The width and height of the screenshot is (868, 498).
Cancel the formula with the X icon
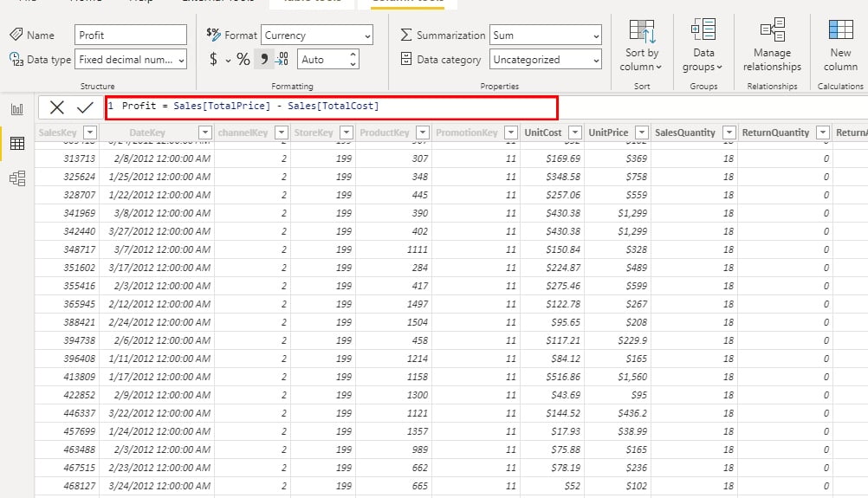click(x=56, y=107)
